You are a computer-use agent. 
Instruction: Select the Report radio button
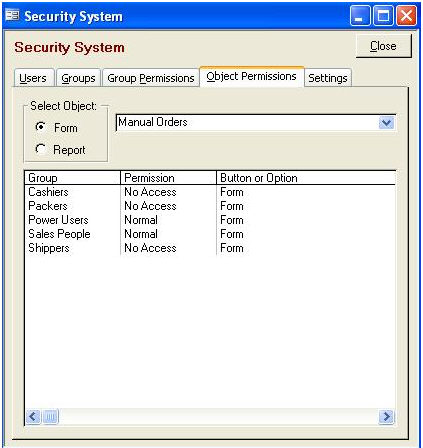click(x=41, y=149)
